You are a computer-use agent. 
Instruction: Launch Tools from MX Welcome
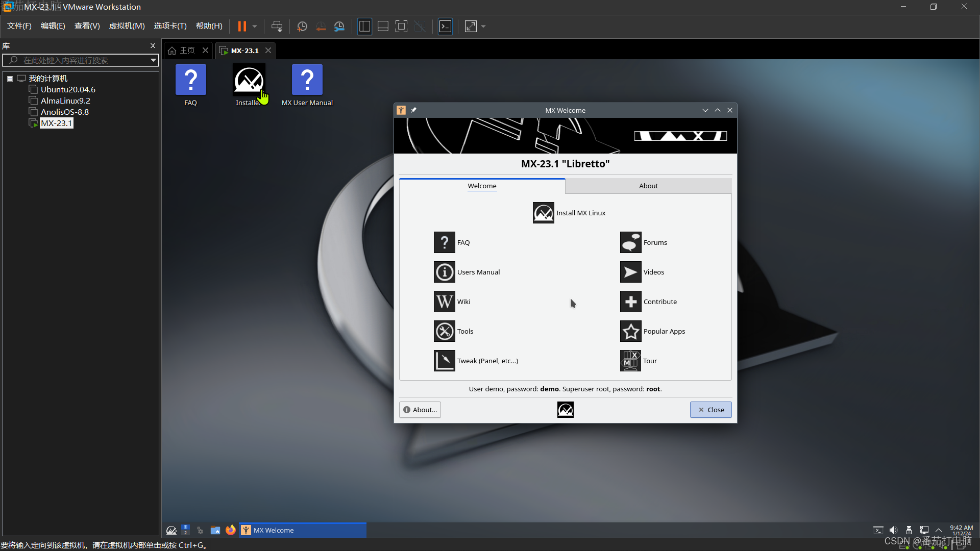click(x=444, y=331)
